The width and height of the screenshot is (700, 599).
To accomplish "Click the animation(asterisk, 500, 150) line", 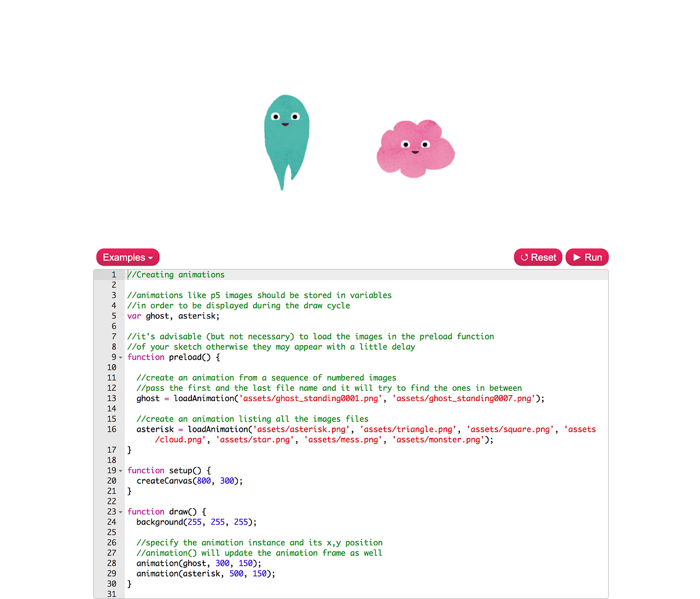I will (205, 573).
